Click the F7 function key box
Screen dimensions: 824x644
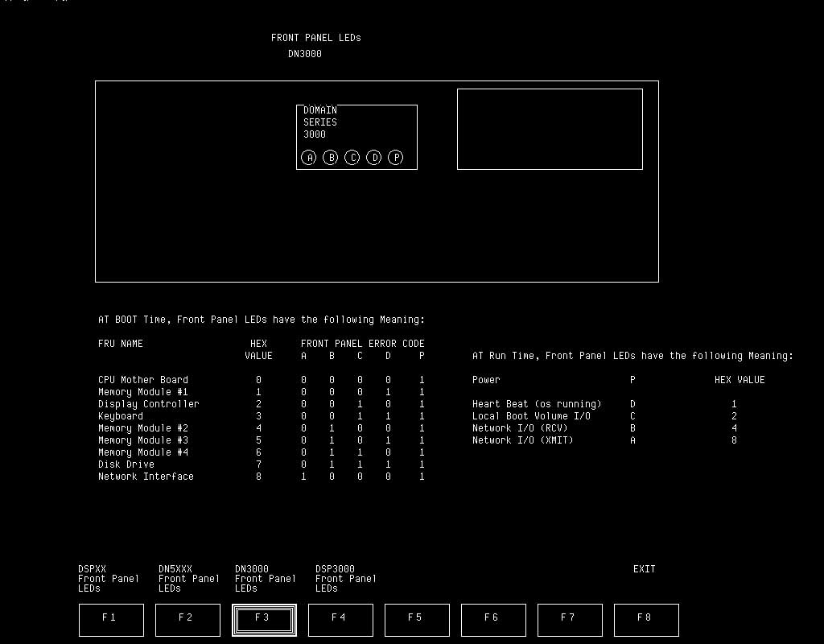570,620
